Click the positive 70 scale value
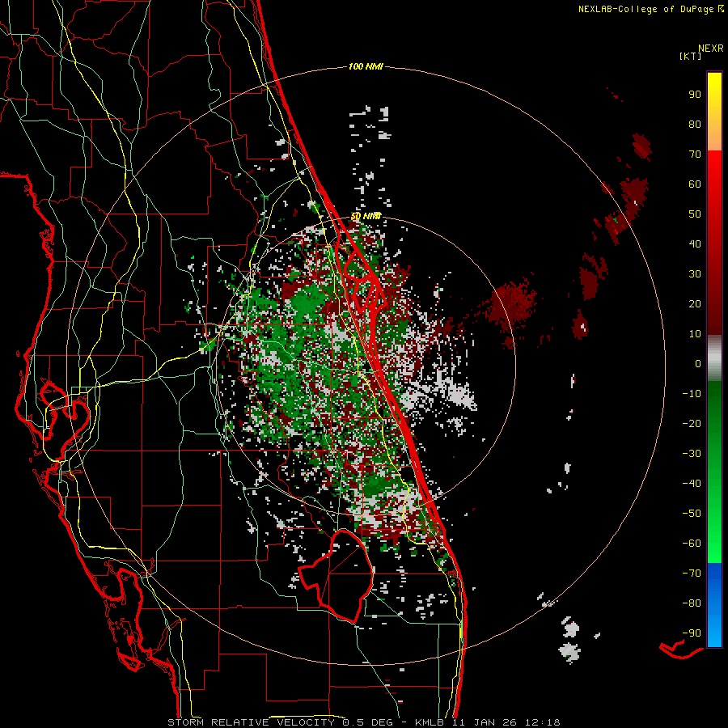 point(695,154)
